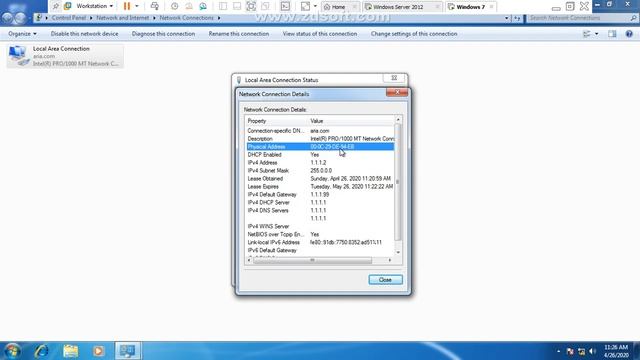Screen dimensions: 640x360
Task: Click Network Connections breadcrumb
Action: 187,18
